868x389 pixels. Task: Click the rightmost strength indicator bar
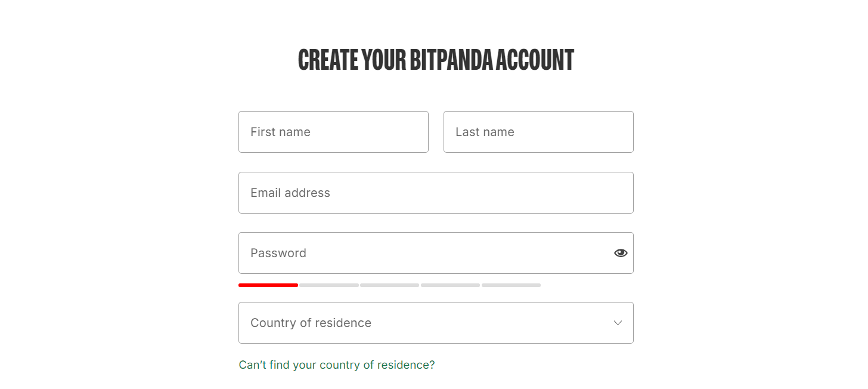(511, 285)
